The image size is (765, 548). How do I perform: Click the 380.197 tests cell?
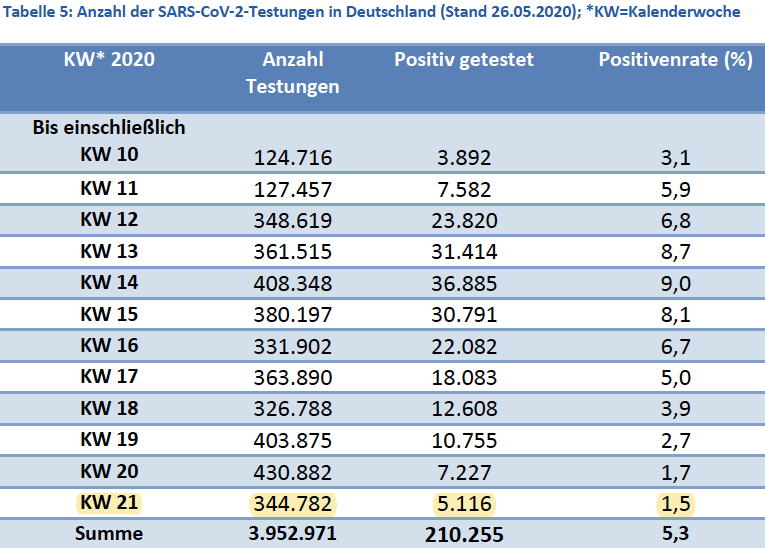coord(293,315)
